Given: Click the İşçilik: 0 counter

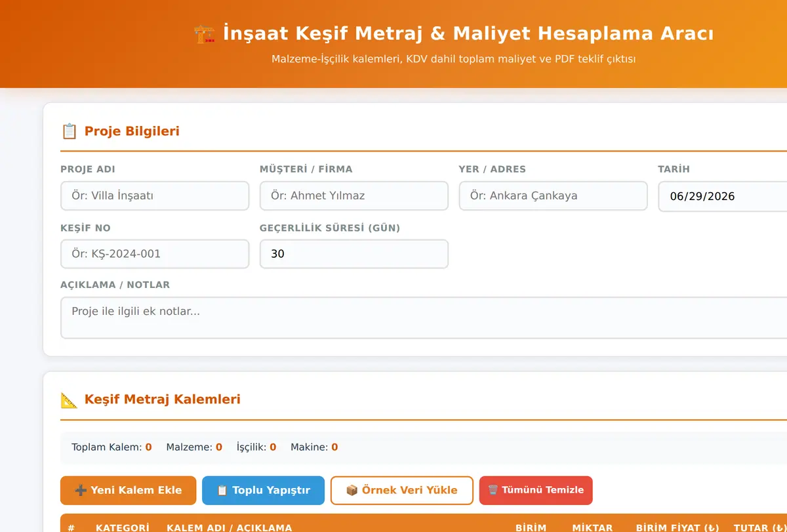Looking at the screenshot, I should [x=256, y=447].
